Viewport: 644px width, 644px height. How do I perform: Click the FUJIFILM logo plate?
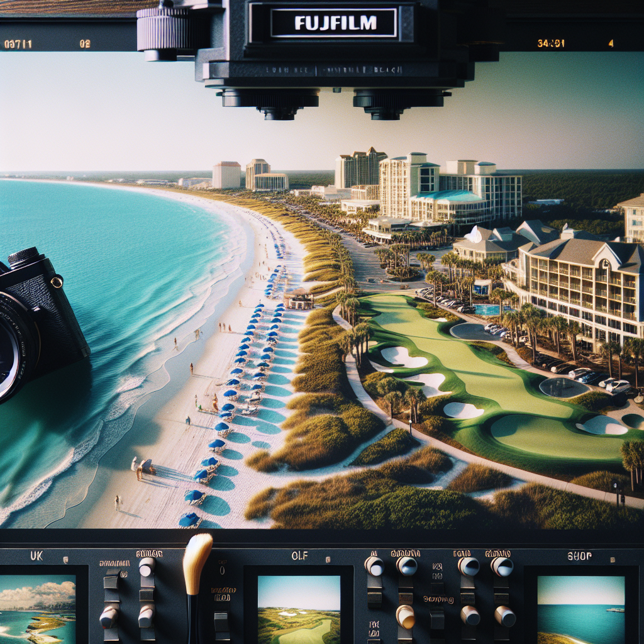333,23
